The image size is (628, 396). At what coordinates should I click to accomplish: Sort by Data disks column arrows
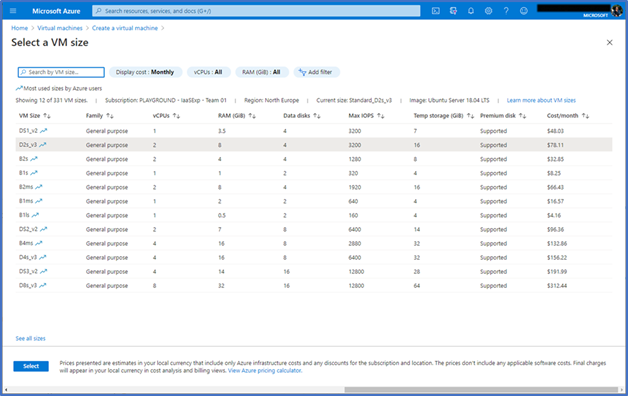coord(317,116)
